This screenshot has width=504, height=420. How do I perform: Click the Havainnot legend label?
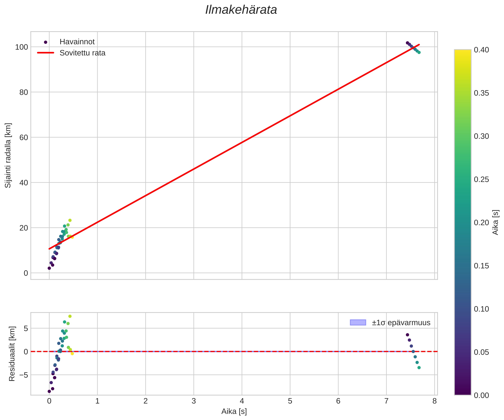(77, 42)
